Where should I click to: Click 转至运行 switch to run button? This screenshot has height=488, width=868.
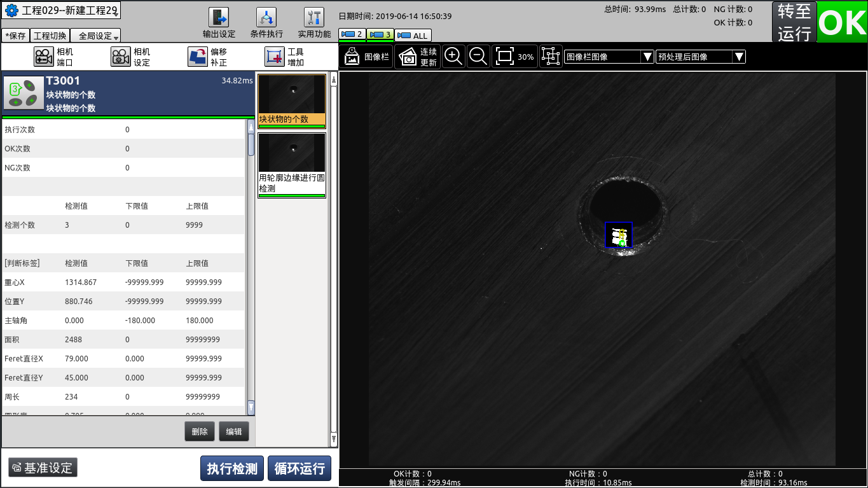pos(794,22)
